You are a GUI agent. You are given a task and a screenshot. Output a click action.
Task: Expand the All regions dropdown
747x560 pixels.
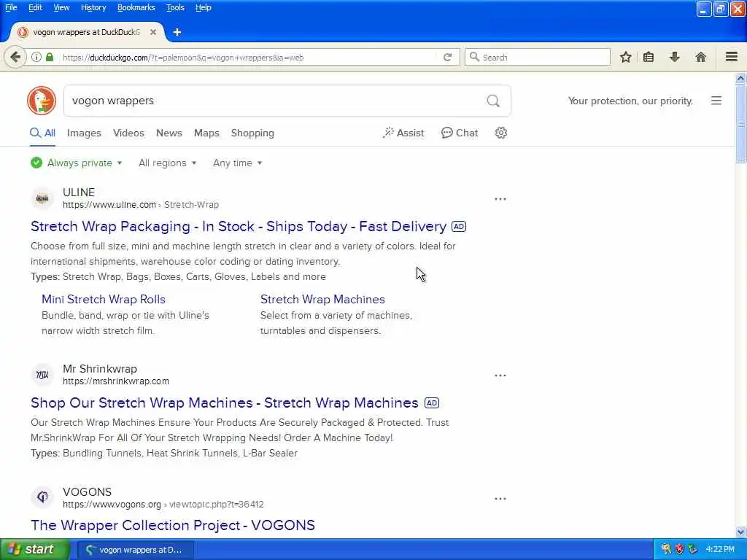click(168, 163)
